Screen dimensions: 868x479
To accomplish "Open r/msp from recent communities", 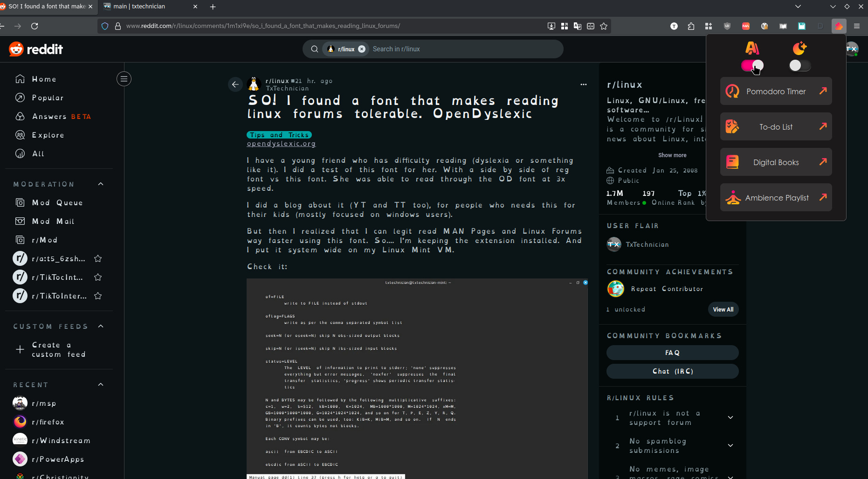I will point(59,403).
